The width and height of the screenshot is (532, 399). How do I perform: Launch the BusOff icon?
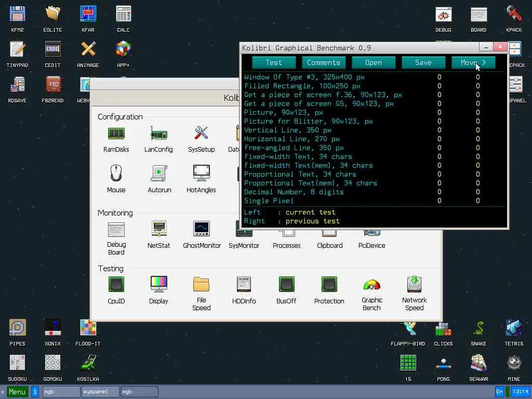coord(286,285)
